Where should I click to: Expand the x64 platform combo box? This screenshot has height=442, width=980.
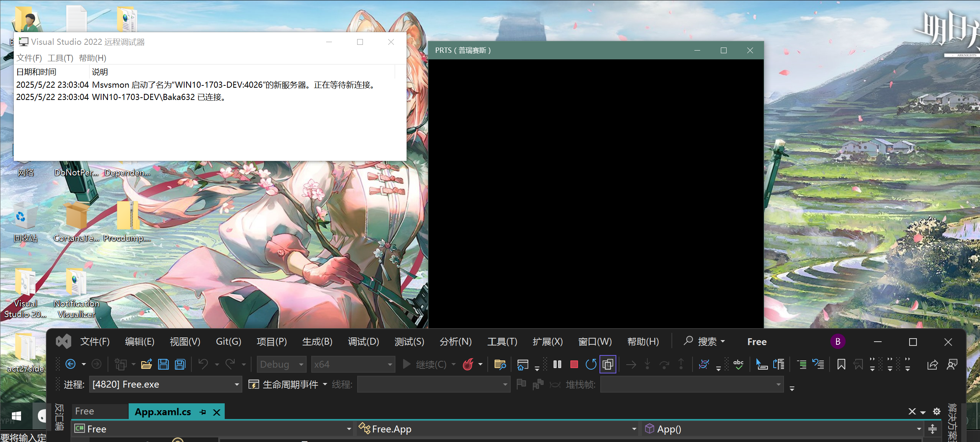pyautogui.click(x=390, y=364)
